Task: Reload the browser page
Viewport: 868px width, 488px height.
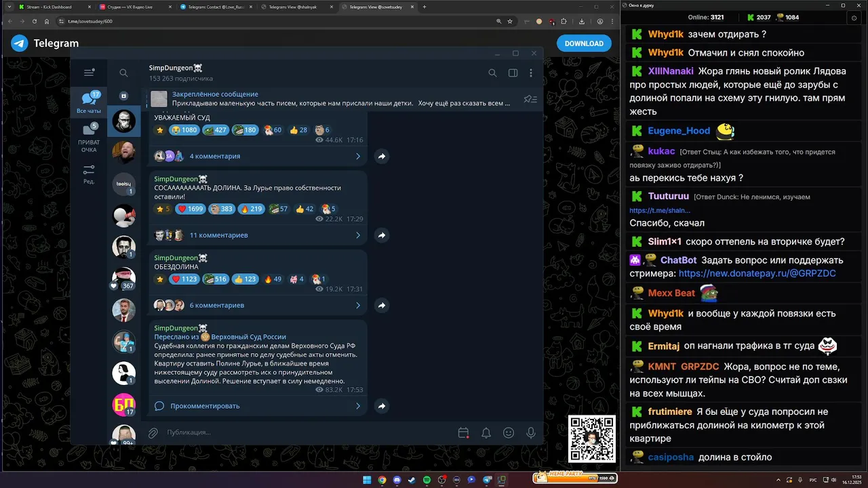Action: [35, 21]
